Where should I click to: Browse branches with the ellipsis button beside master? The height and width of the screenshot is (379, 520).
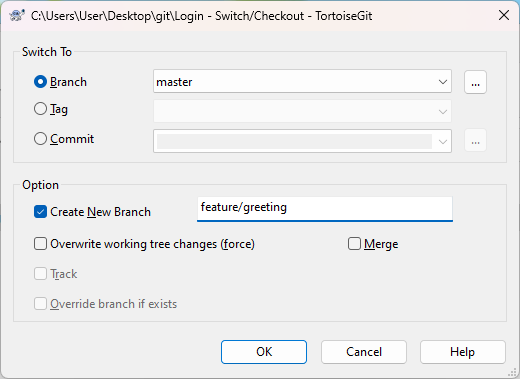tap(475, 82)
